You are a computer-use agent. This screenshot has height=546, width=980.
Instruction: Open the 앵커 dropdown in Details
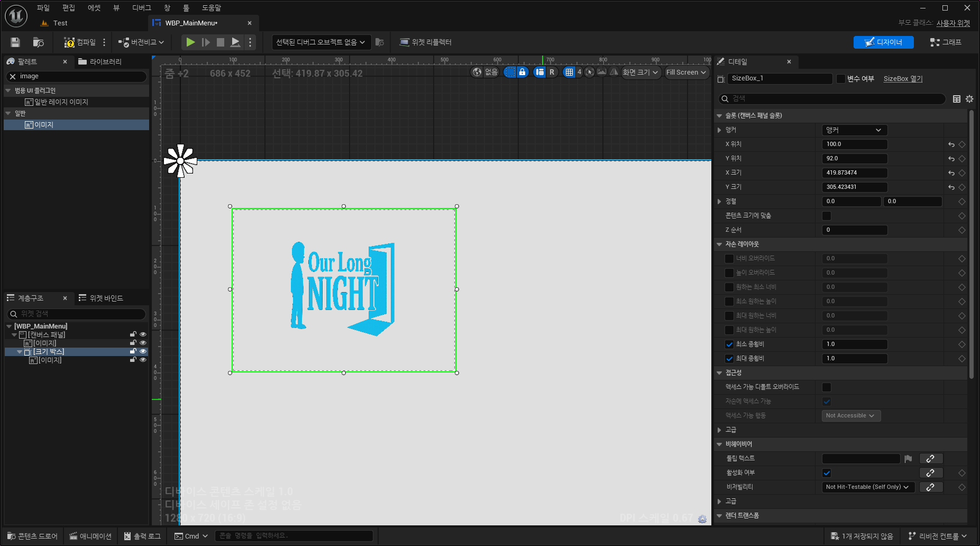(x=854, y=130)
